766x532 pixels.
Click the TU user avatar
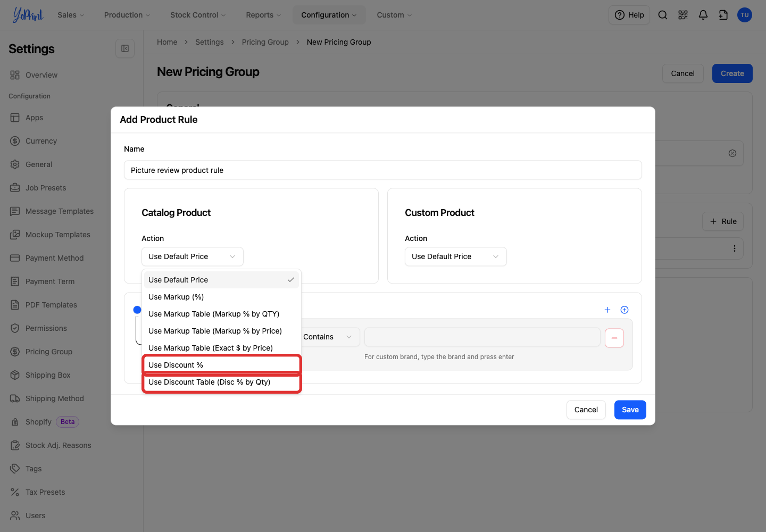[x=745, y=15]
